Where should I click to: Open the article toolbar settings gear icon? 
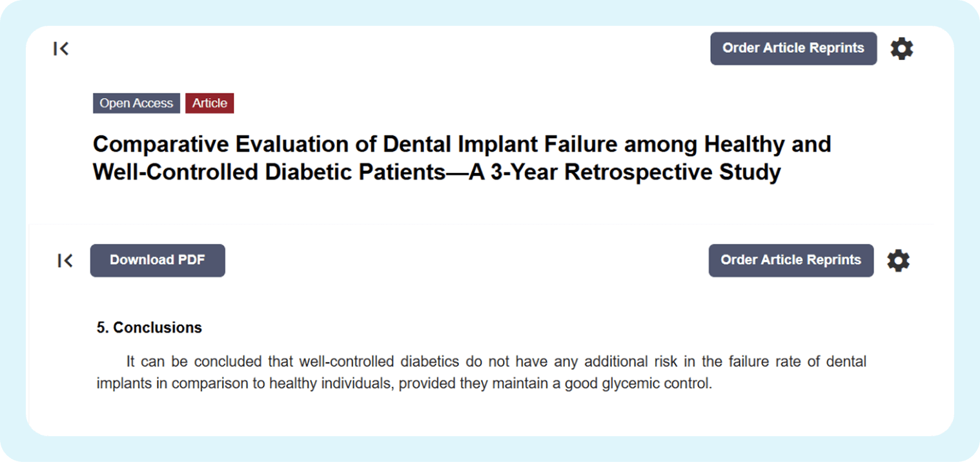pos(898,260)
